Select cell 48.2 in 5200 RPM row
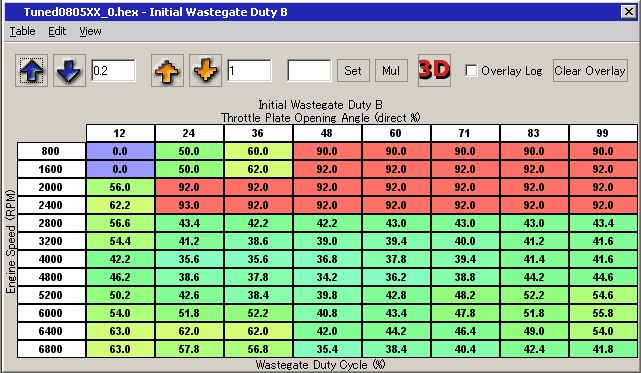Screen dimensions: 641x373 click(x=465, y=295)
